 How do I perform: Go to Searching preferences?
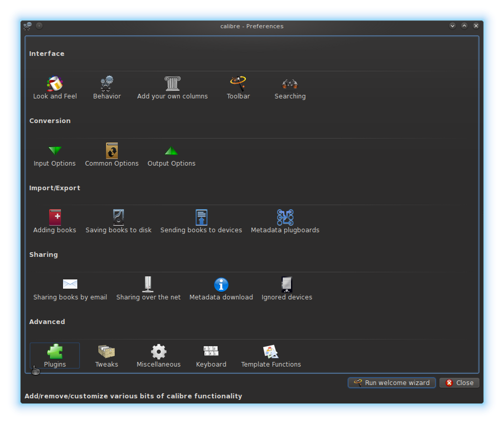coord(290,88)
